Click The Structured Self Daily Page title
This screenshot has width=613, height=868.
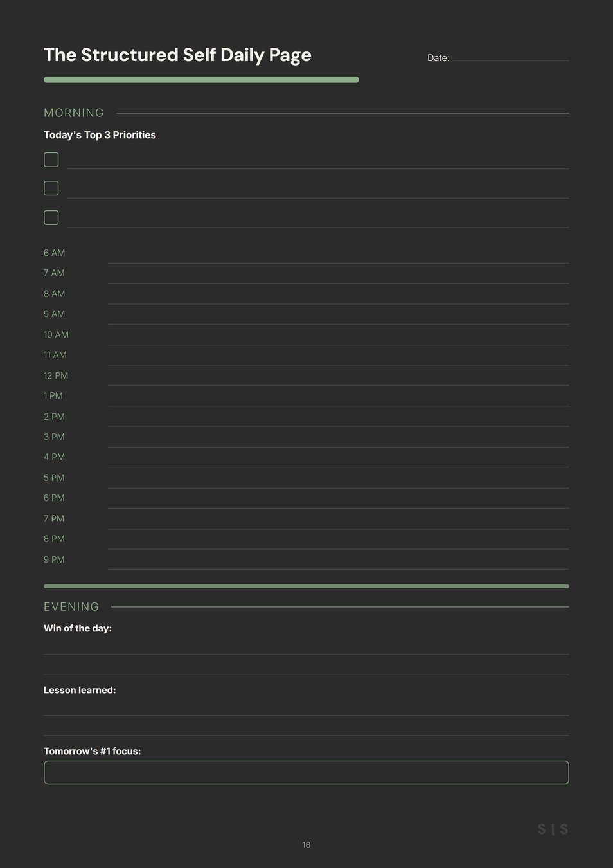177,55
